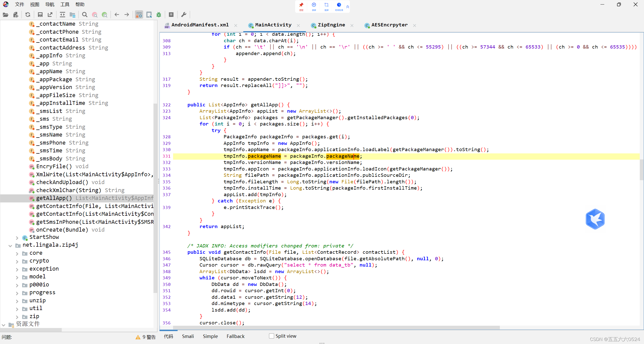The width and height of the screenshot is (644, 344).
Task: Switch to the Smali code view
Action: [x=188, y=336]
